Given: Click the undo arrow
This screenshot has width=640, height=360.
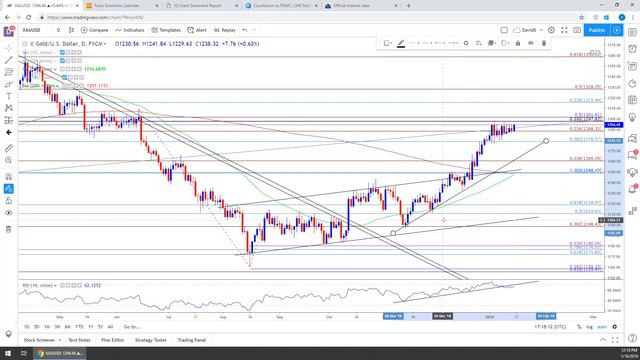Looking at the screenshot, I should tap(245, 30).
